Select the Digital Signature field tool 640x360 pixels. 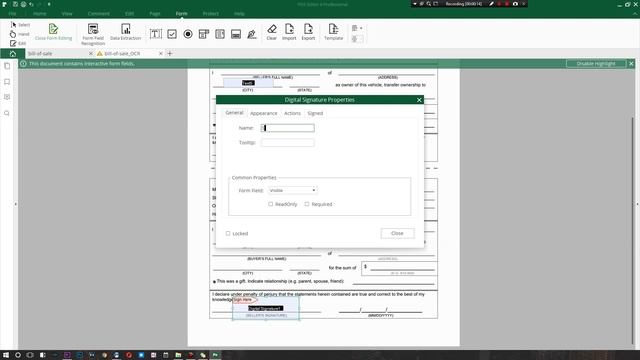pos(251,34)
